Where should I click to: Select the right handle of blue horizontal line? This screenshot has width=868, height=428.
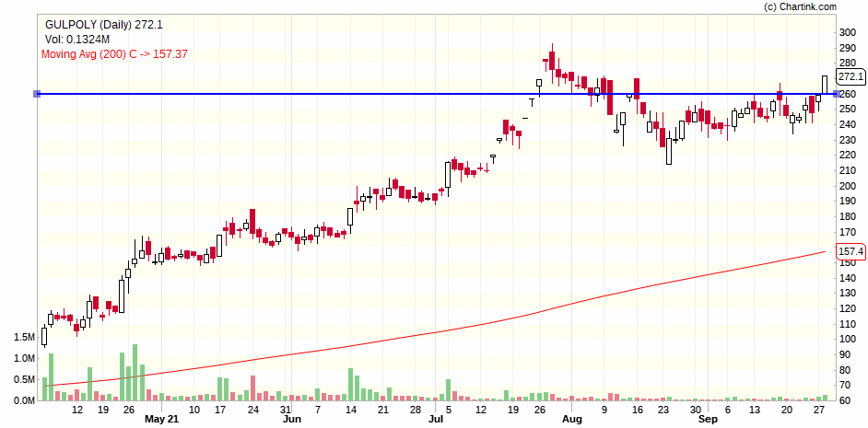coord(836,94)
